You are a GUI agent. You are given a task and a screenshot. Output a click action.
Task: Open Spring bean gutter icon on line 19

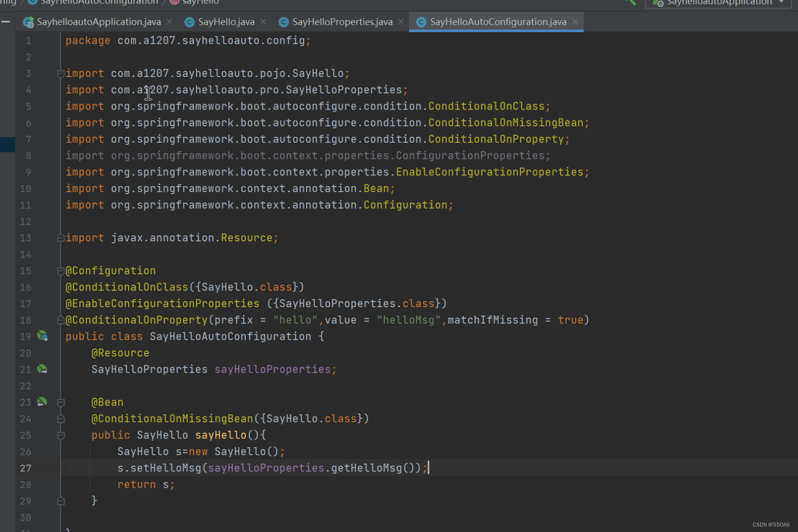[x=42, y=336]
